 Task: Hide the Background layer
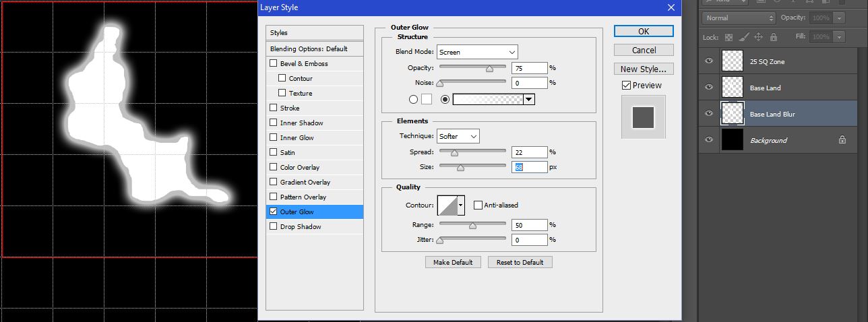pos(709,140)
